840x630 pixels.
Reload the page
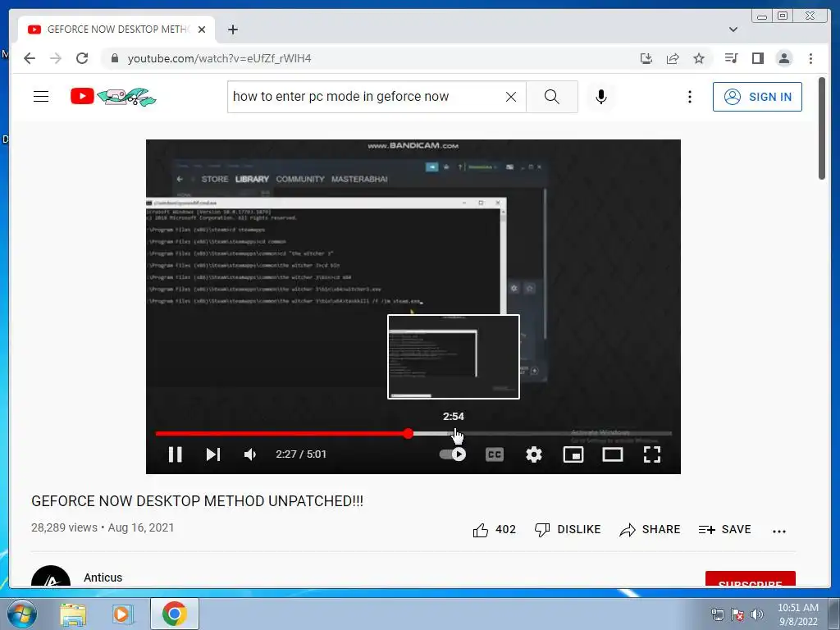pyautogui.click(x=82, y=58)
